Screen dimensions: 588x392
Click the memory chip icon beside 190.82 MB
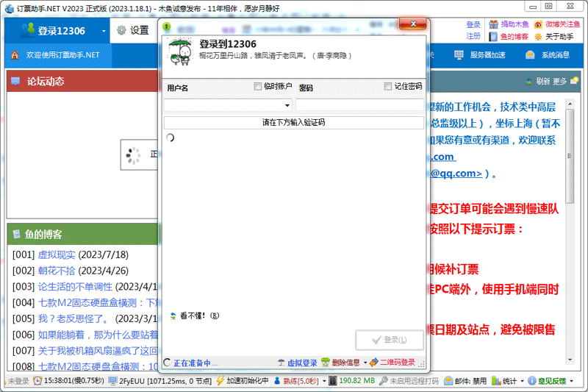pos(333,381)
